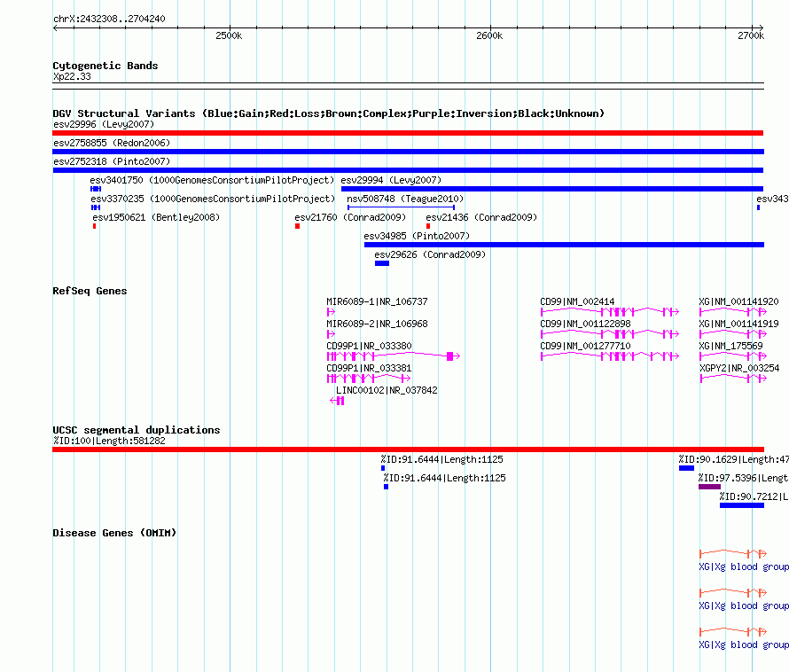Click the Disease Genes (OMIM) track title
Viewport: 789px width, 672px height.
[x=114, y=533]
